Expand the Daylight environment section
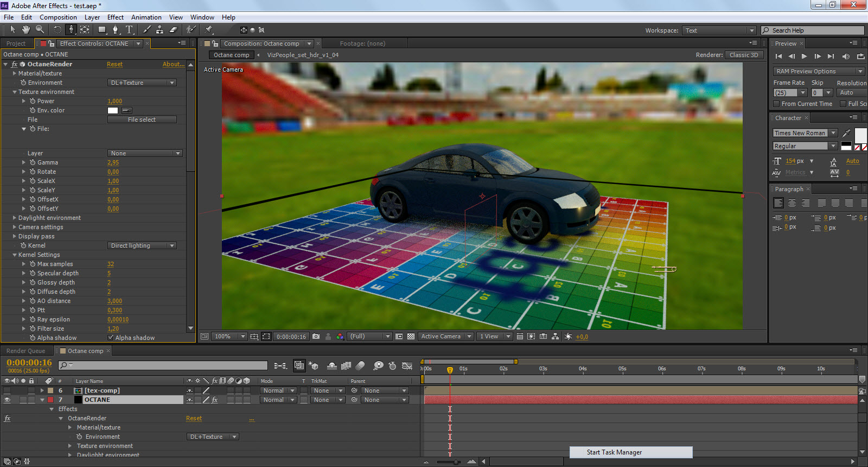 point(15,218)
